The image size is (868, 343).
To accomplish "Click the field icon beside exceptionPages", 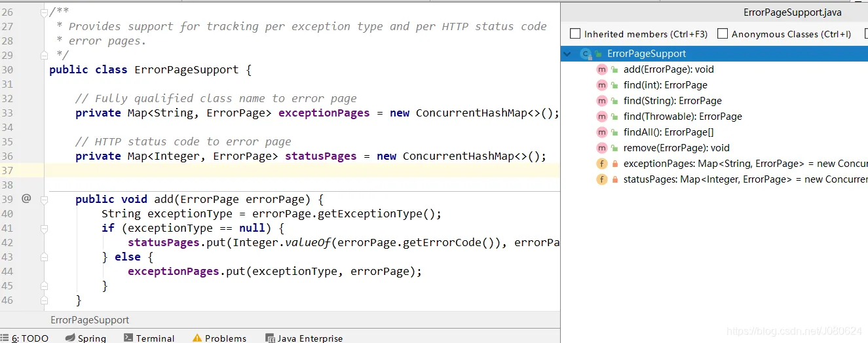I will 601,164.
